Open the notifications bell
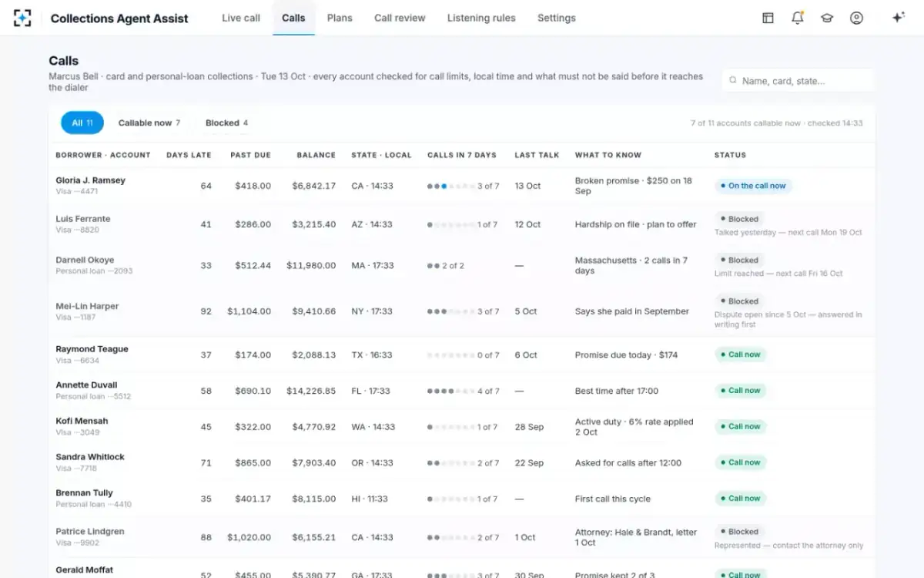The image size is (924, 578). (x=798, y=18)
